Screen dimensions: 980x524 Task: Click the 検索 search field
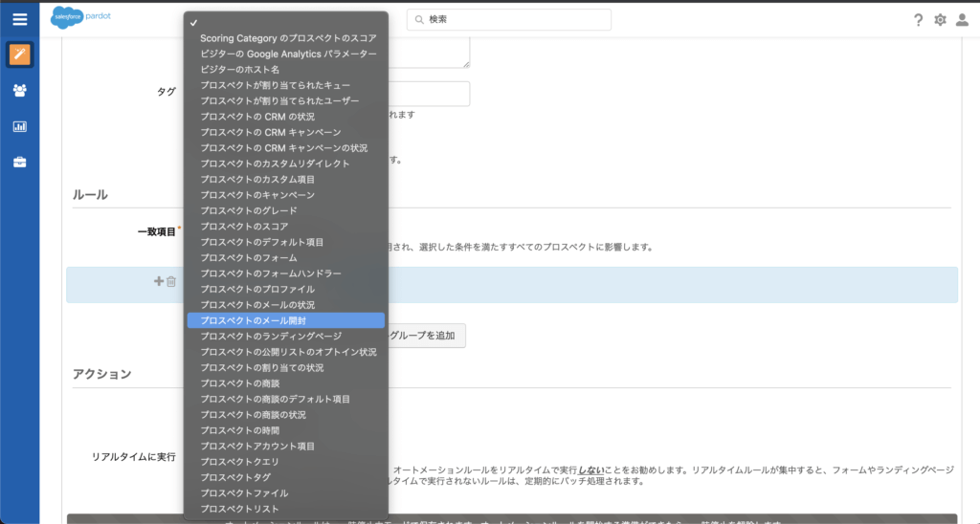tap(509, 19)
